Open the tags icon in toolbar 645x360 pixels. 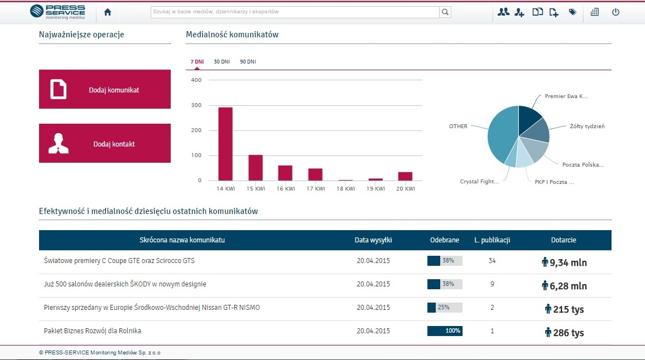572,12
